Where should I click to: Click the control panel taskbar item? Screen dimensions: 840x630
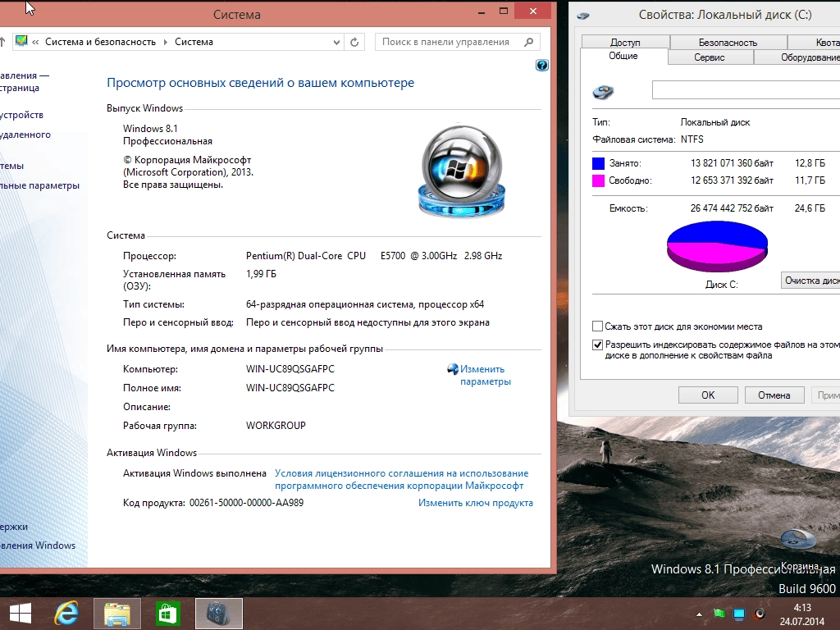[218, 614]
